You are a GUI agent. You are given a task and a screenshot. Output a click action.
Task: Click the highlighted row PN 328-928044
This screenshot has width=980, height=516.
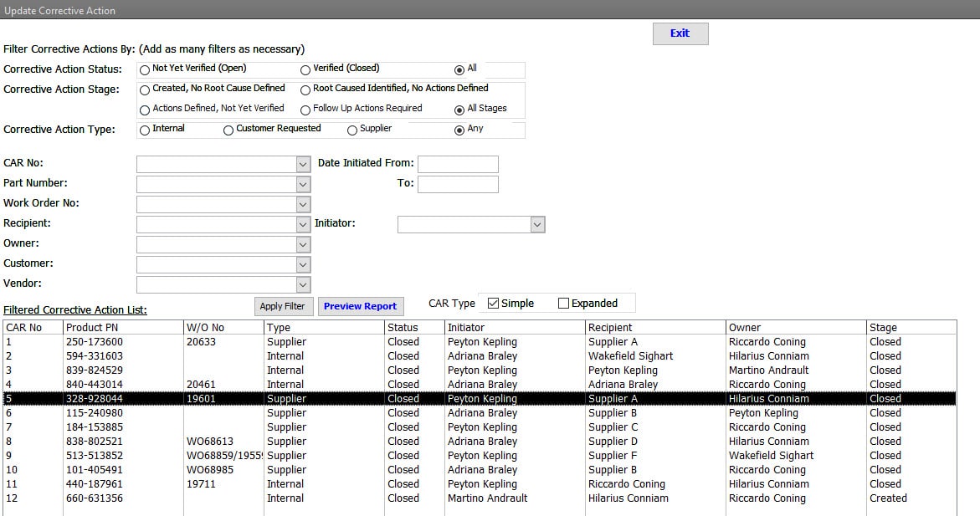point(480,399)
